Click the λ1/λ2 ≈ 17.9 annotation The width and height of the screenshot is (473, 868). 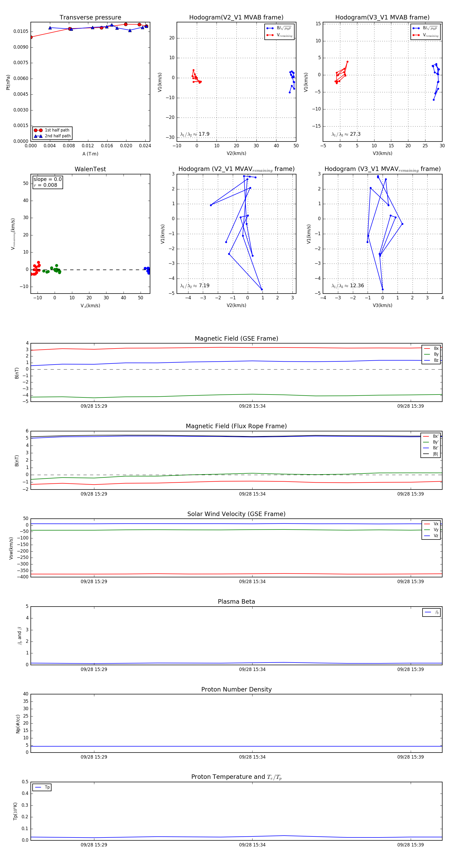[194, 134]
